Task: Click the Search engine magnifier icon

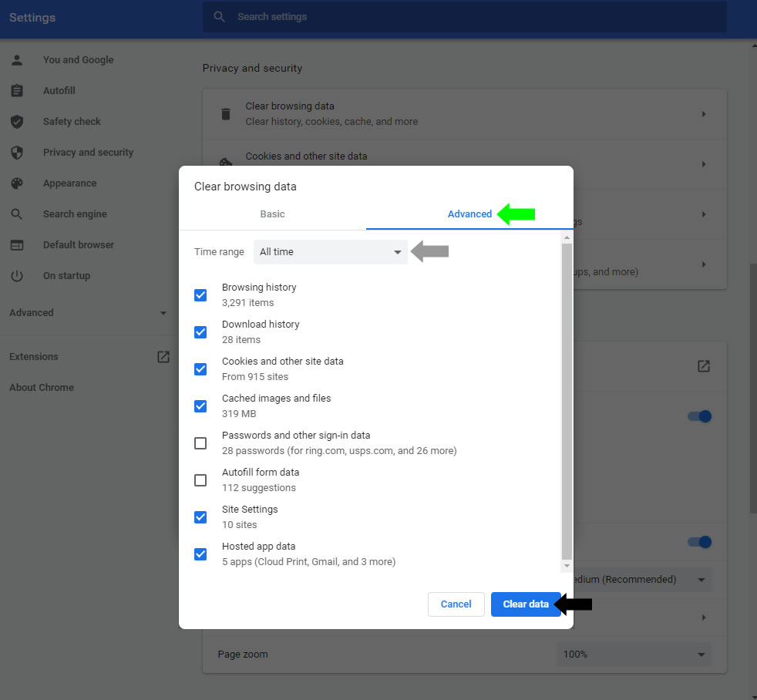Action: pyautogui.click(x=17, y=214)
